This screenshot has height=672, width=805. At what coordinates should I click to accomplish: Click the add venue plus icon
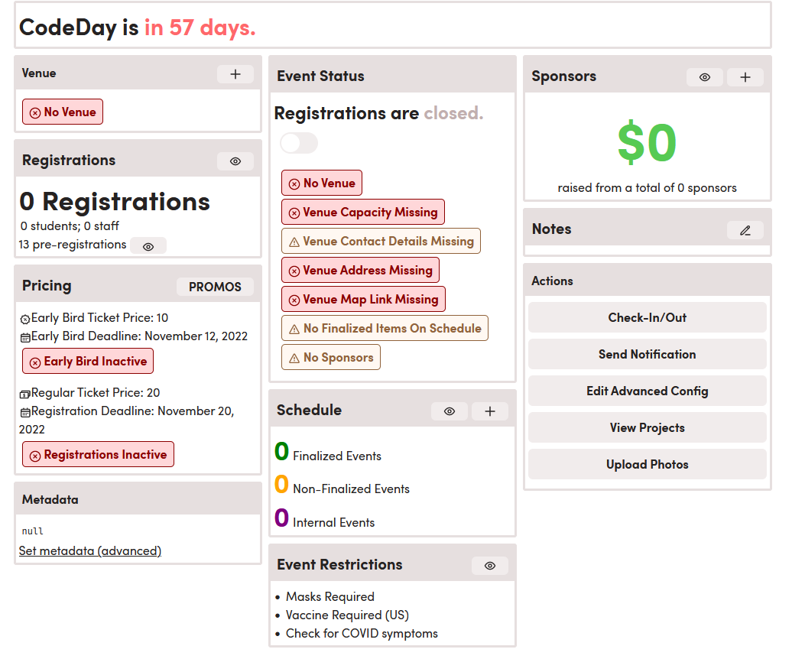coord(235,73)
